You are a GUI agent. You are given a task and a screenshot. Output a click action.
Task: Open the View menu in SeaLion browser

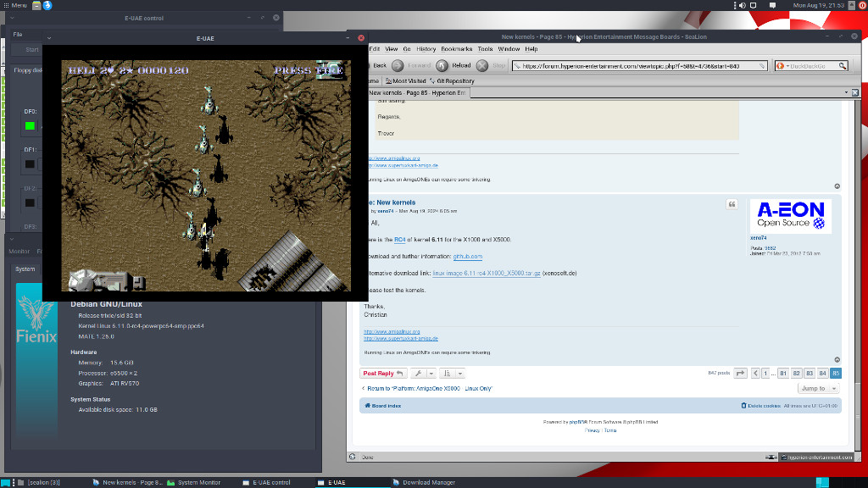392,49
